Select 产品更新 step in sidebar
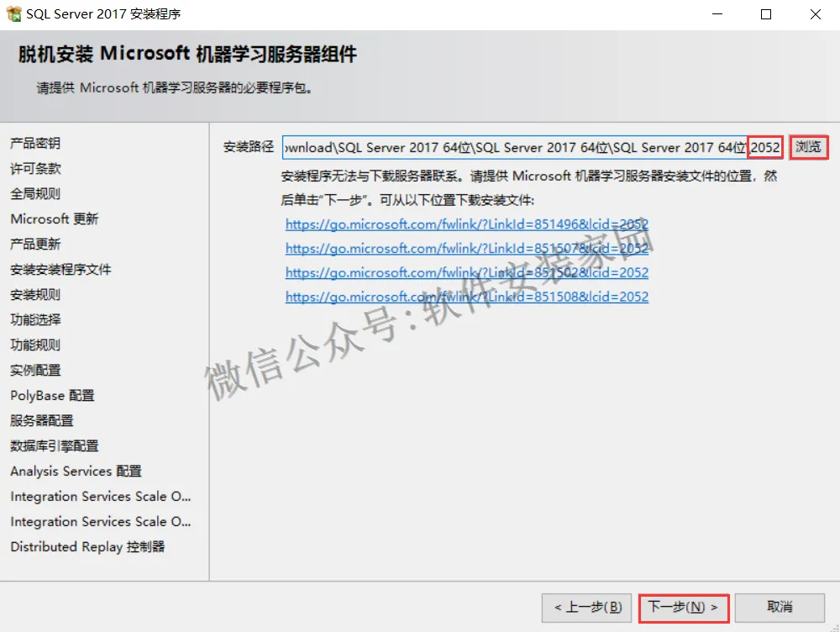This screenshot has width=840, height=632. pos(35,244)
